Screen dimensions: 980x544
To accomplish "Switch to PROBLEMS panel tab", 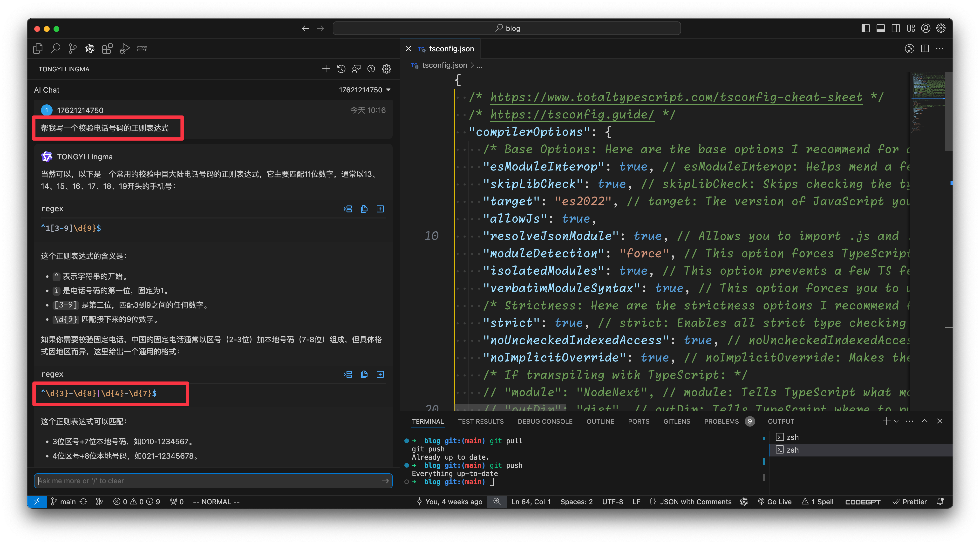I will (721, 421).
